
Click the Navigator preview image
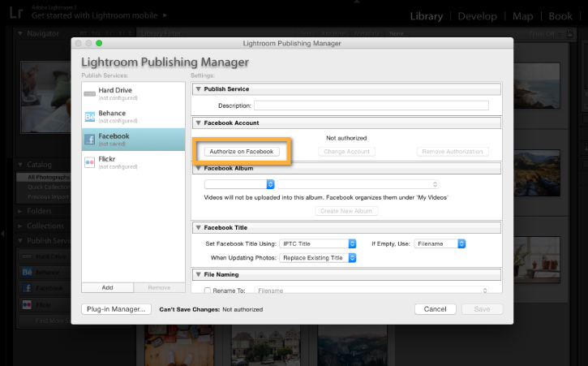(x=45, y=97)
